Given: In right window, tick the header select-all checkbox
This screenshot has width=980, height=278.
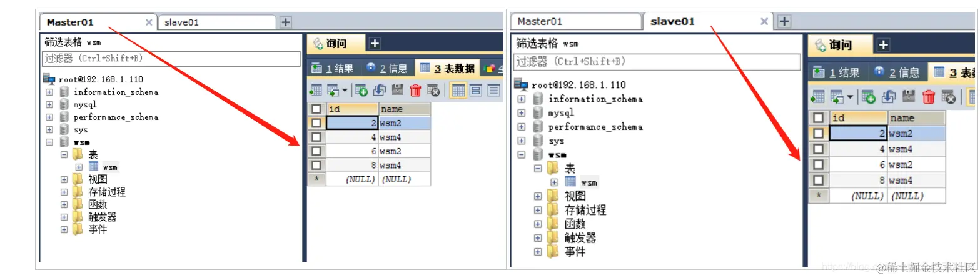Looking at the screenshot, I should point(818,117).
